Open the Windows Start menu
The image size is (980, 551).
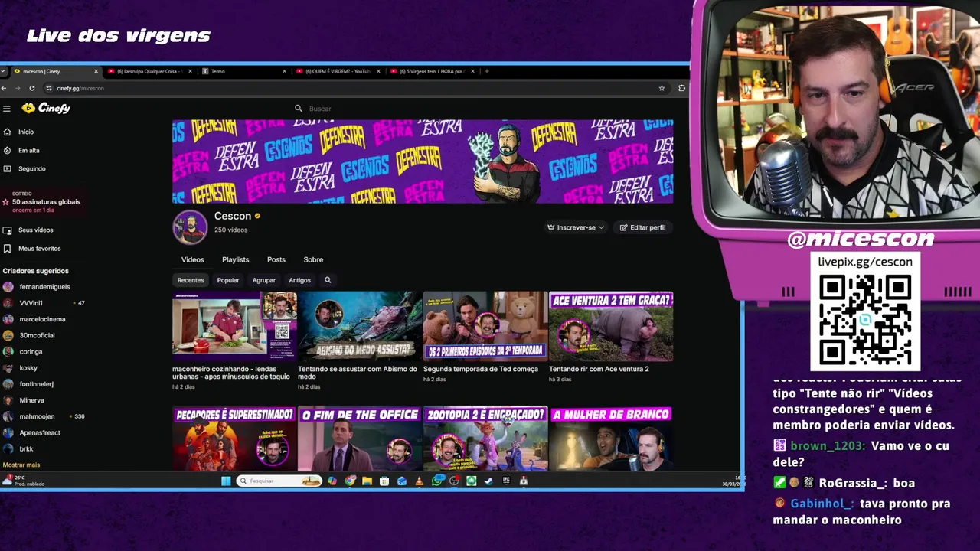tap(226, 481)
